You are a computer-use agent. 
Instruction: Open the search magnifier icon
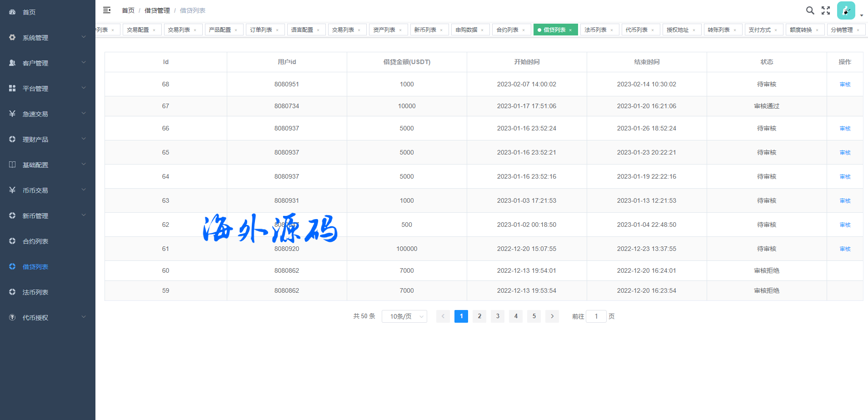tap(810, 10)
